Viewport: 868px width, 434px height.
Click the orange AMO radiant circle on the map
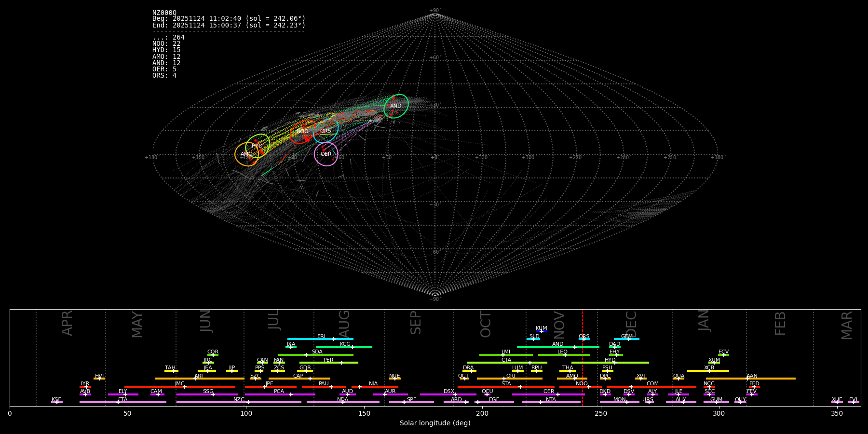tap(247, 154)
